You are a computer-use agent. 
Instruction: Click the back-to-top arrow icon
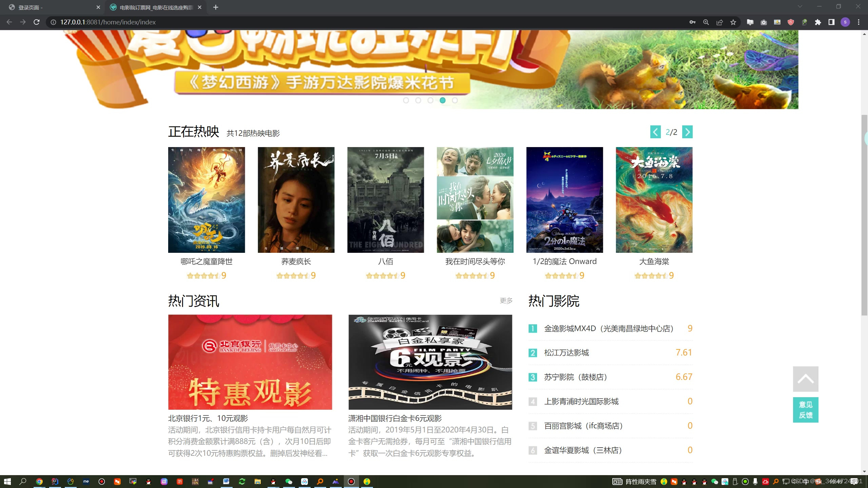click(806, 379)
